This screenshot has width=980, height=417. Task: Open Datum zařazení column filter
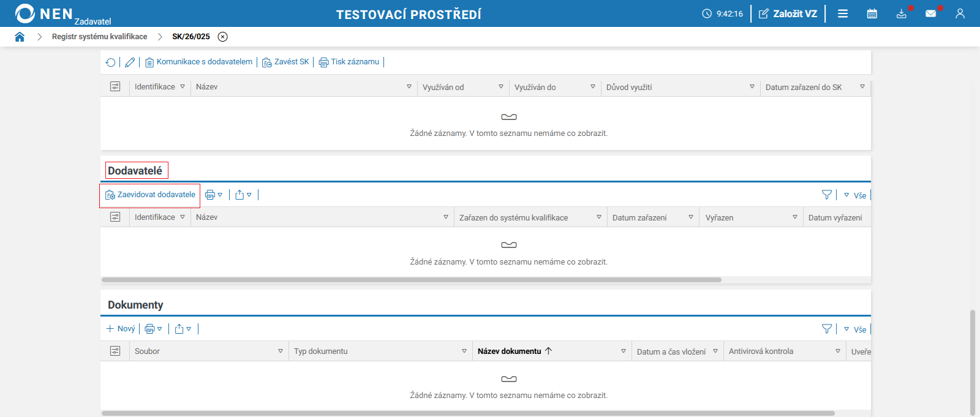[691, 217]
